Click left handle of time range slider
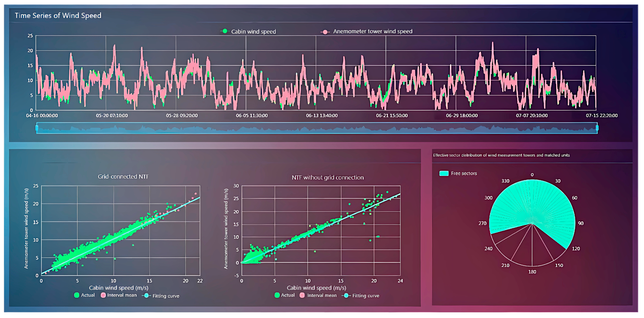 click(x=37, y=128)
